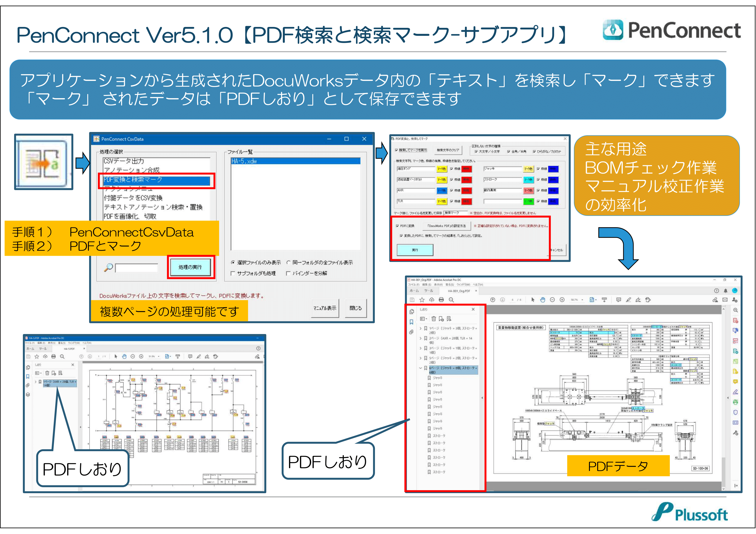Collapse 6ページ bookmark in HA-001_Org.PDF panel
Image resolution: width=756 pixels, height=534 pixels.
pyautogui.click(x=420, y=368)
